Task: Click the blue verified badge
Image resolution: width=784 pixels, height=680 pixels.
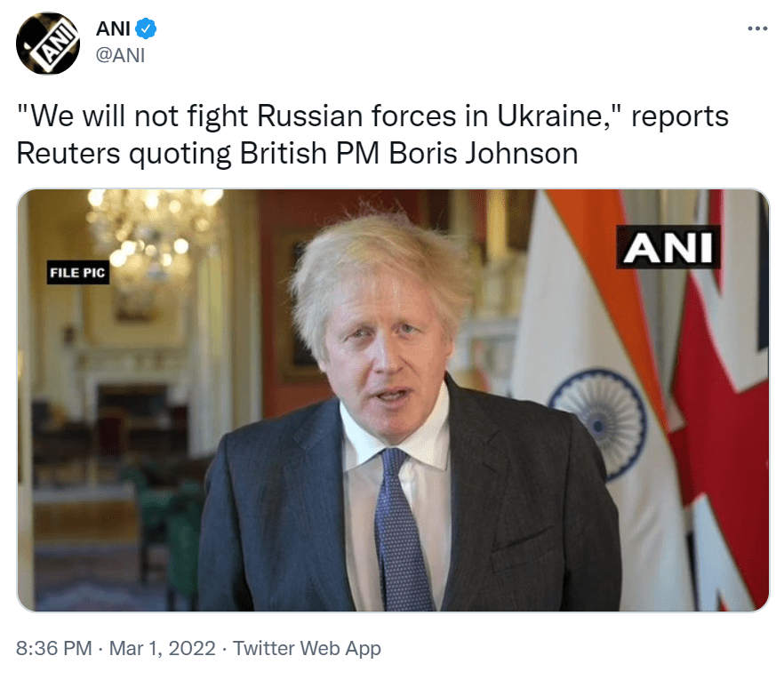Action: (147, 29)
